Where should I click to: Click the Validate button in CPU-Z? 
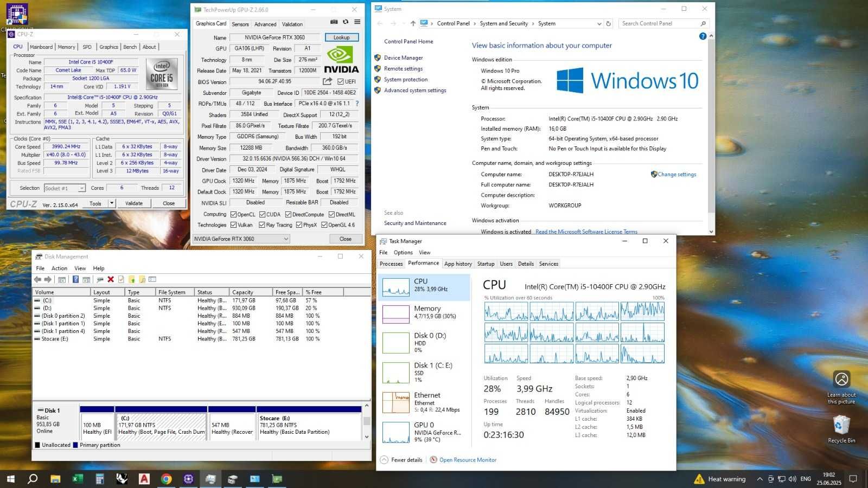[x=134, y=203]
